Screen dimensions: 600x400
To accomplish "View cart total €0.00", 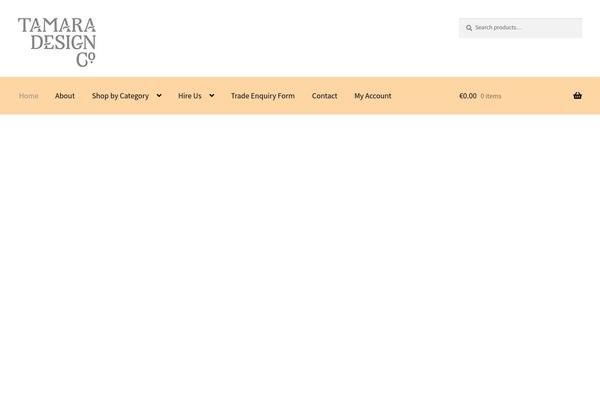I will tap(468, 96).
